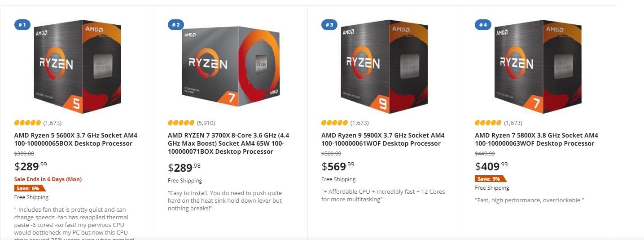
Task: Click the #2 rank badge
Action: point(176,25)
